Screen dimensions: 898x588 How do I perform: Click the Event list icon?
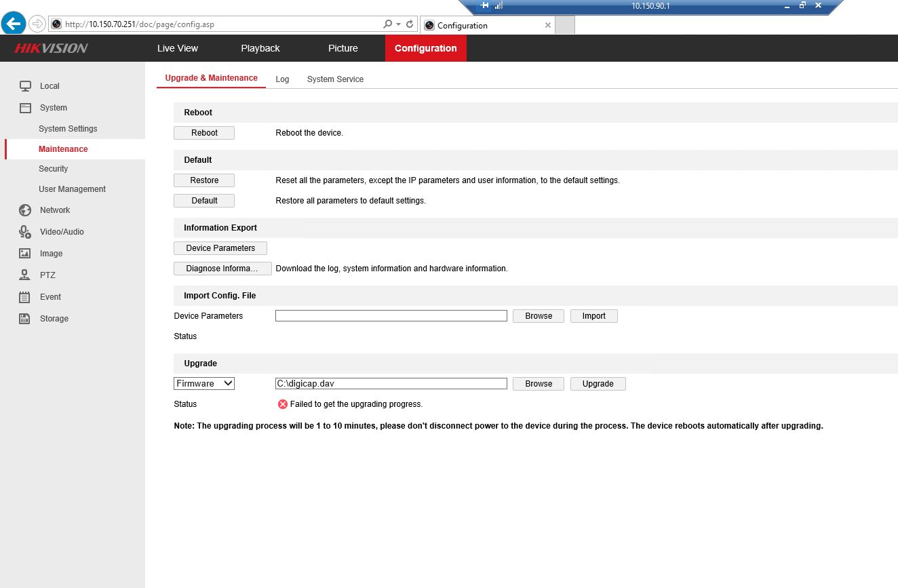(x=25, y=297)
